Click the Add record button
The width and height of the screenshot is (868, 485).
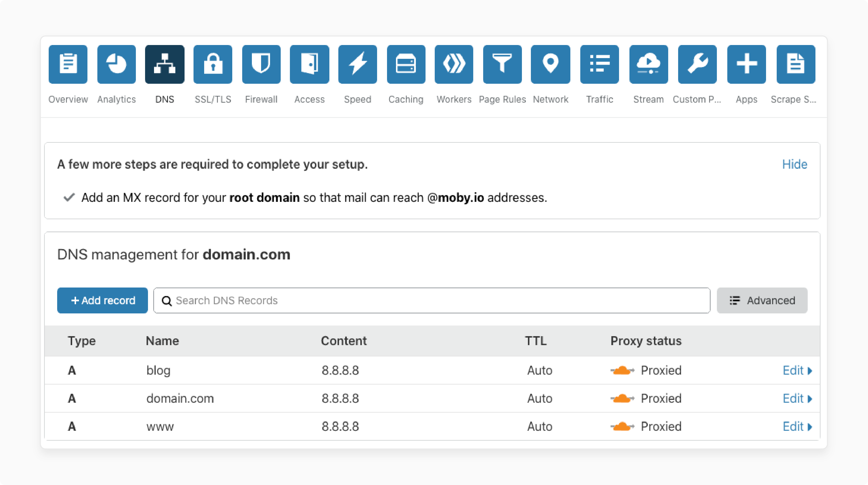click(102, 300)
